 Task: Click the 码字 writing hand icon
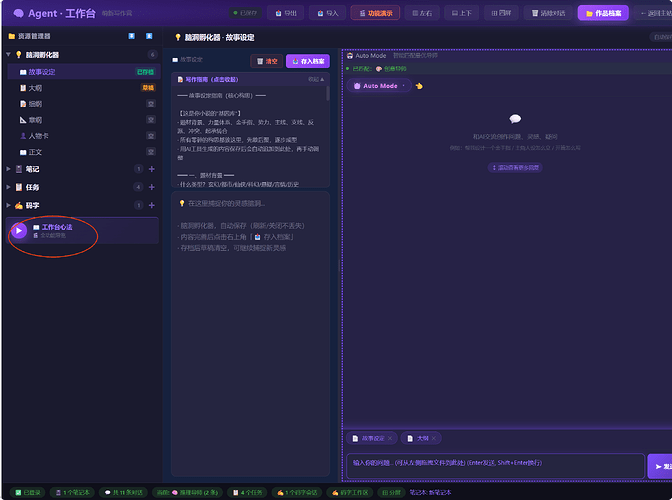[19, 205]
